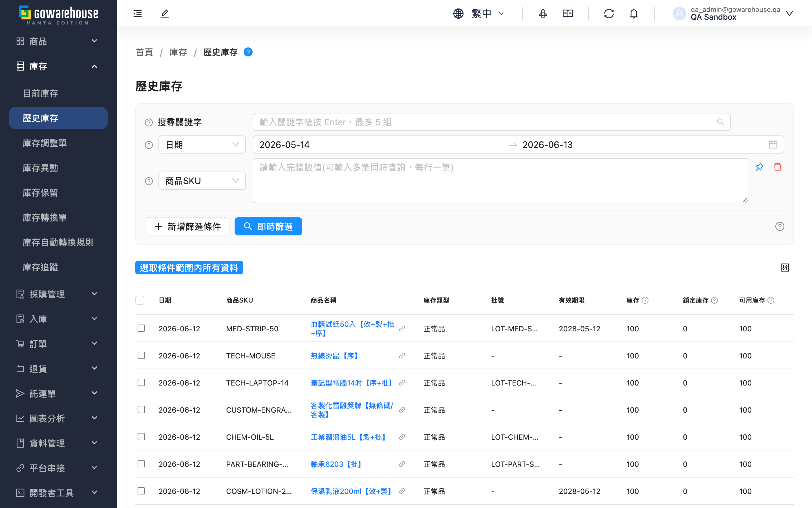Check the CUSTOM-ENGRA... row checkbox
Viewport: 812px width, 508px height.
tap(141, 410)
